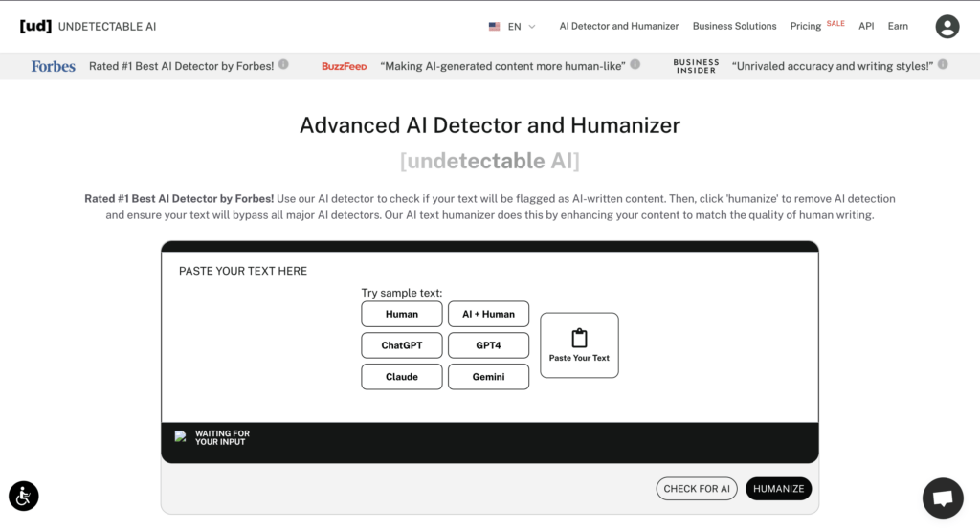The height and width of the screenshot is (531, 980).
Task: Go to the Pricing page
Action: (805, 26)
